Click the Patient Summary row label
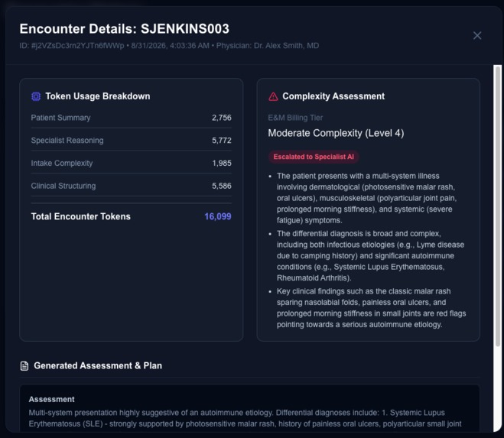This screenshot has height=438, width=504. tap(60, 118)
